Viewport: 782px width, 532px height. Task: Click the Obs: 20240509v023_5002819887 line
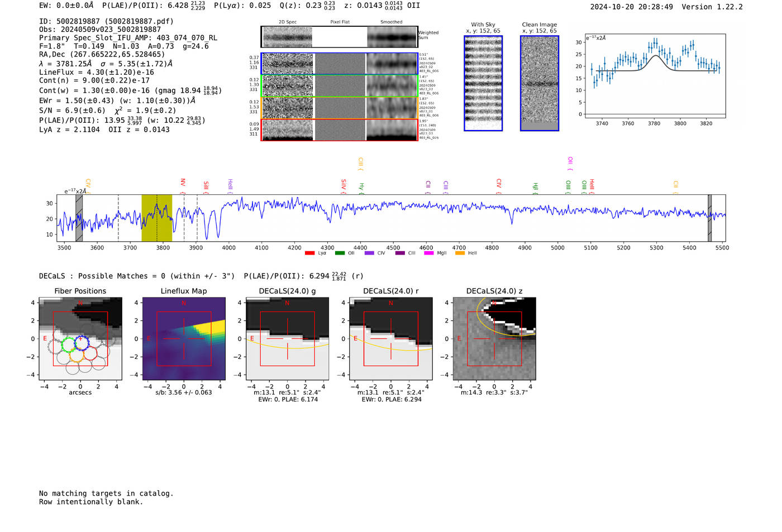point(100,30)
